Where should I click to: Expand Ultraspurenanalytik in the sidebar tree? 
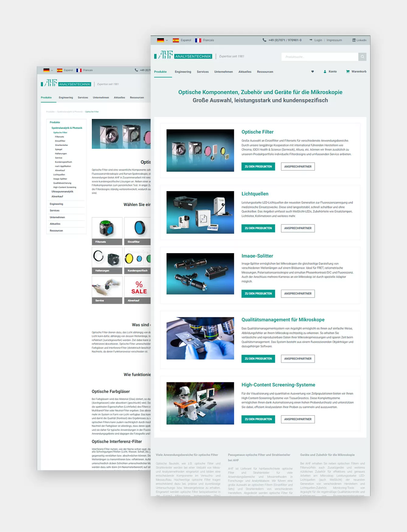62,192
